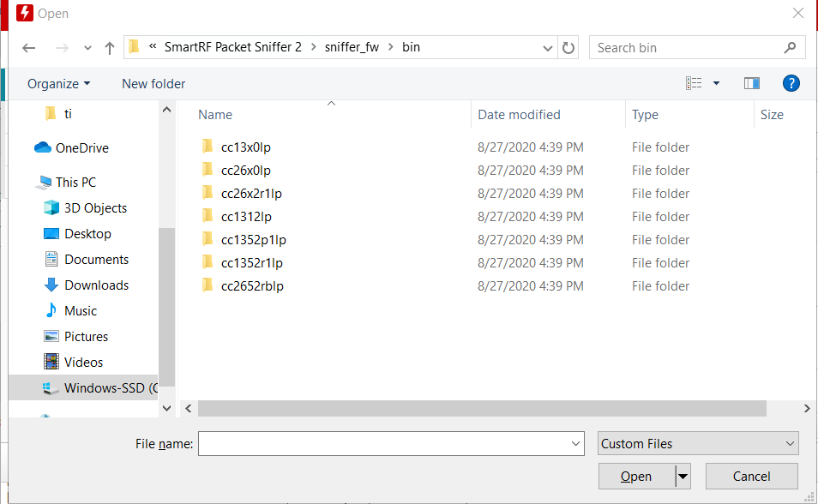Click the New folder button
The image size is (818, 504).
(153, 83)
